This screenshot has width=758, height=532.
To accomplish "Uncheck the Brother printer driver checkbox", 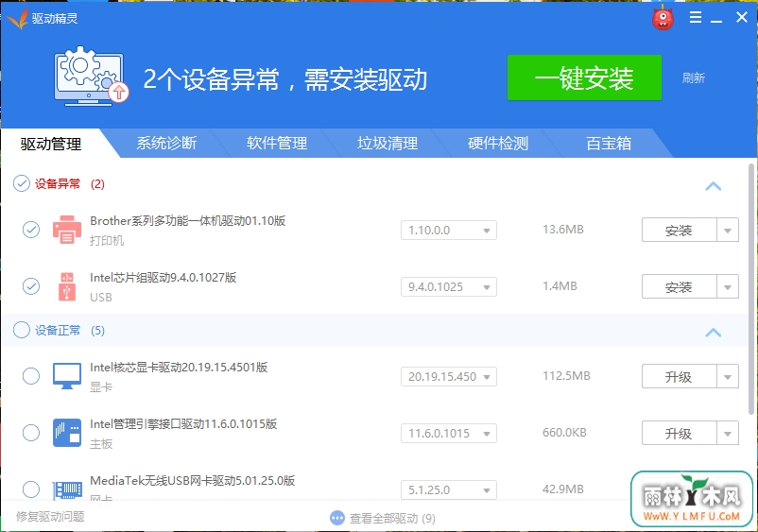I will (31, 230).
